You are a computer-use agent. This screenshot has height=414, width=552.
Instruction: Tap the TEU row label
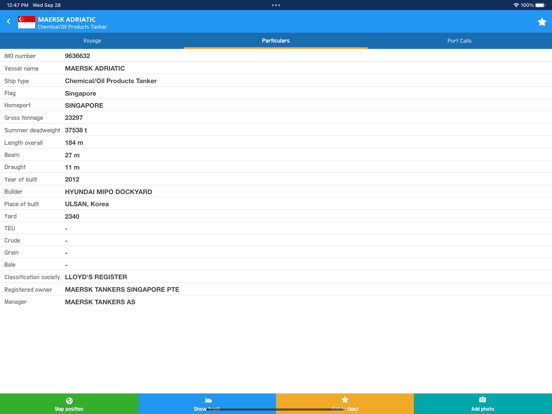click(10, 228)
